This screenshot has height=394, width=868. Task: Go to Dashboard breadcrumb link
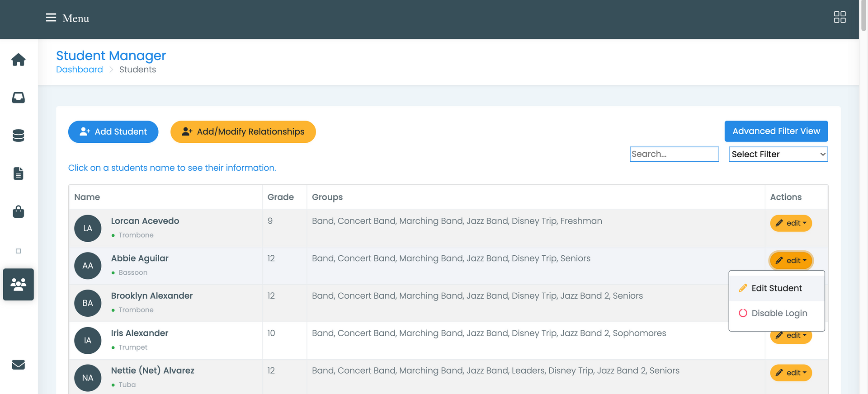click(80, 70)
